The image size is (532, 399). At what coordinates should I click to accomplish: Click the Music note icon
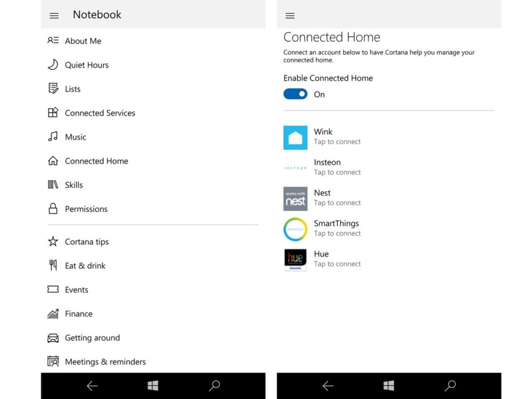(x=53, y=137)
